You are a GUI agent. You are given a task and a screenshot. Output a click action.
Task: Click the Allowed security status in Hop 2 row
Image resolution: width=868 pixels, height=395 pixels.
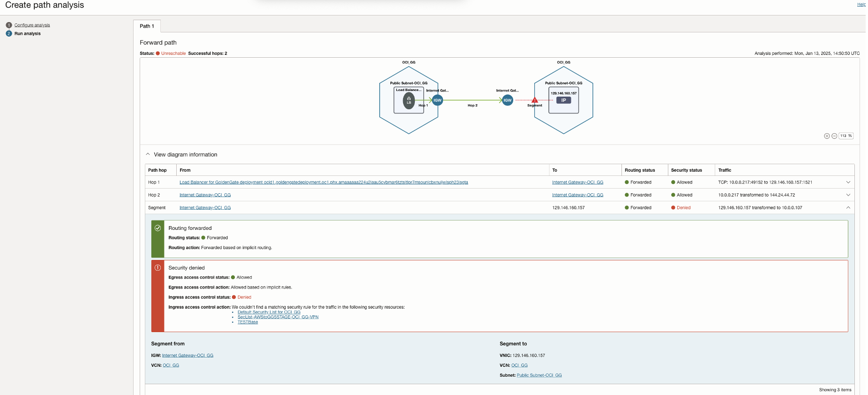point(685,195)
